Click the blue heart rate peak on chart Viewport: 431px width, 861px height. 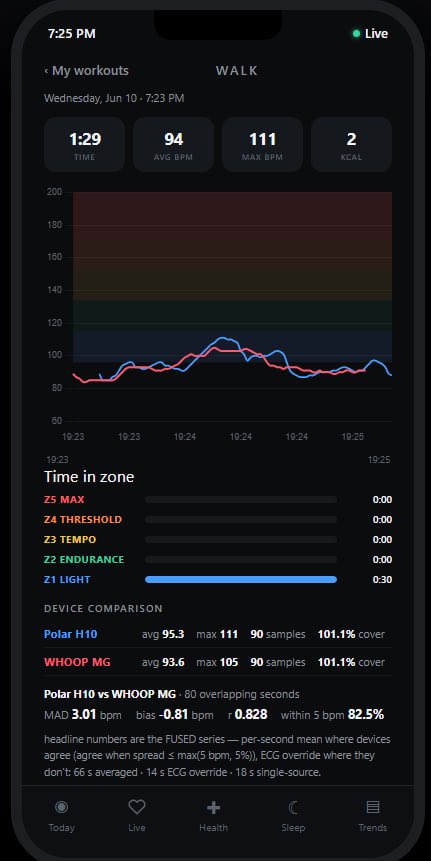(223, 338)
